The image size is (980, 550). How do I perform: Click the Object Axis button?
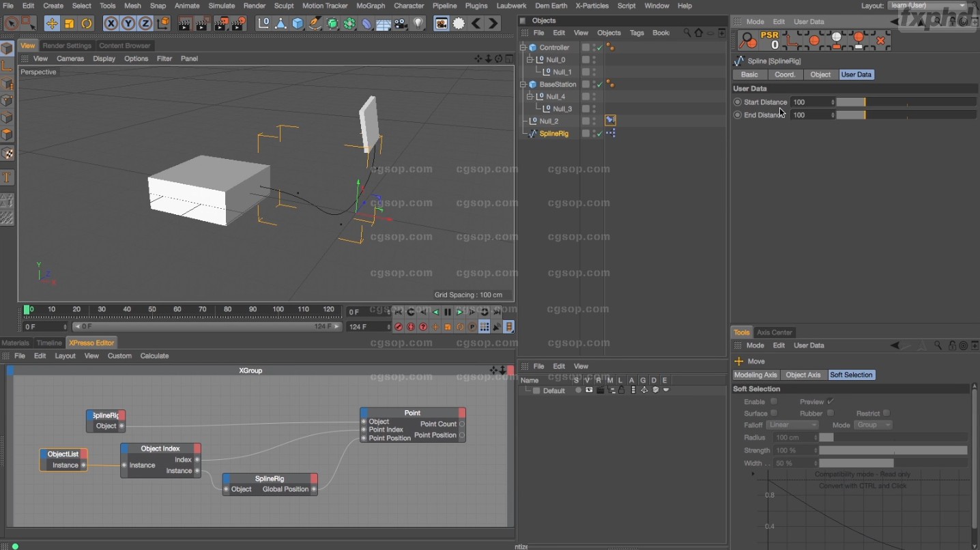point(803,375)
